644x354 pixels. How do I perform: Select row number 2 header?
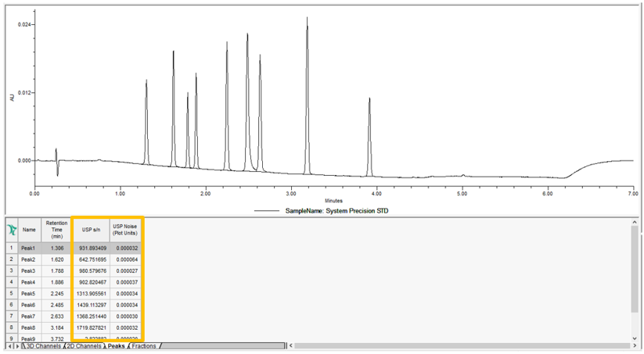pyautogui.click(x=12, y=259)
